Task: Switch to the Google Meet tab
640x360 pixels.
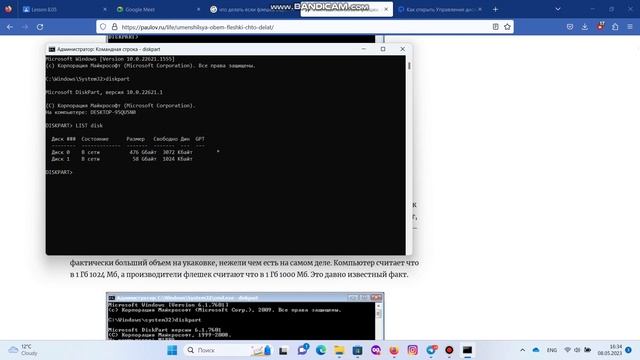Action: [x=158, y=9]
